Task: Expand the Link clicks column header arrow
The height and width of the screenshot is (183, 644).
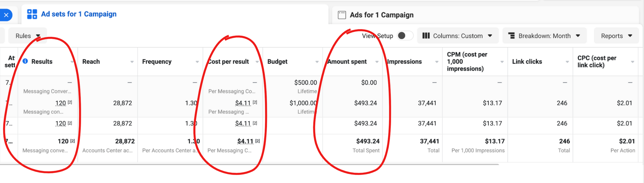Action: (x=567, y=62)
